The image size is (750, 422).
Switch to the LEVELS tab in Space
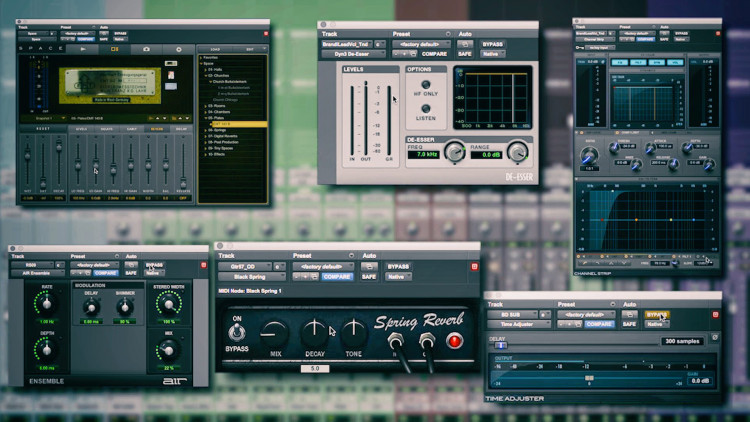(81, 129)
